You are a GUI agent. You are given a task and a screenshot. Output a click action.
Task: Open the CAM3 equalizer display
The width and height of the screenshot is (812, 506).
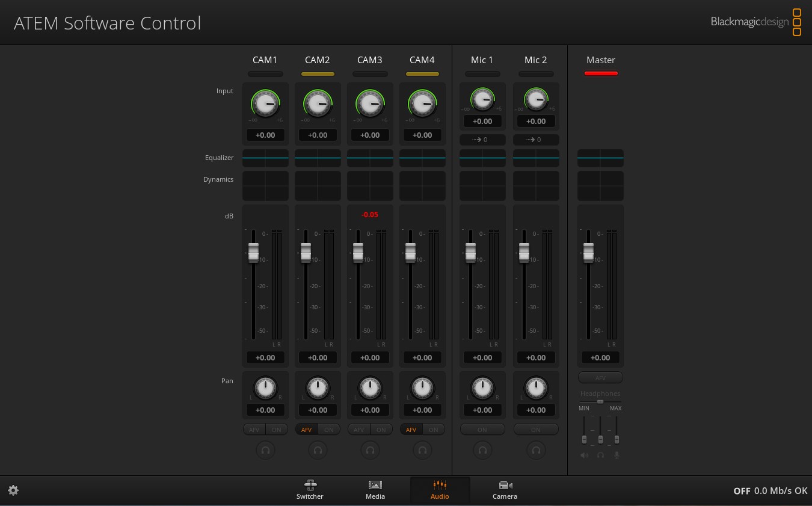click(370, 158)
